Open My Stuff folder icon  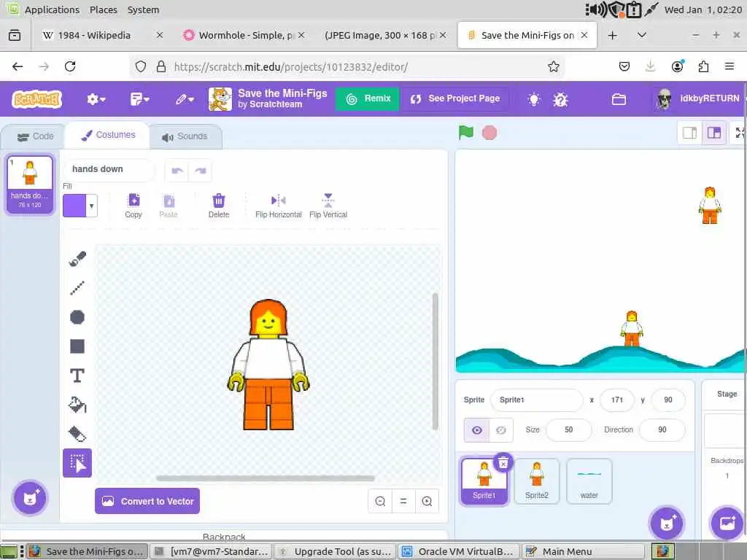click(x=619, y=99)
